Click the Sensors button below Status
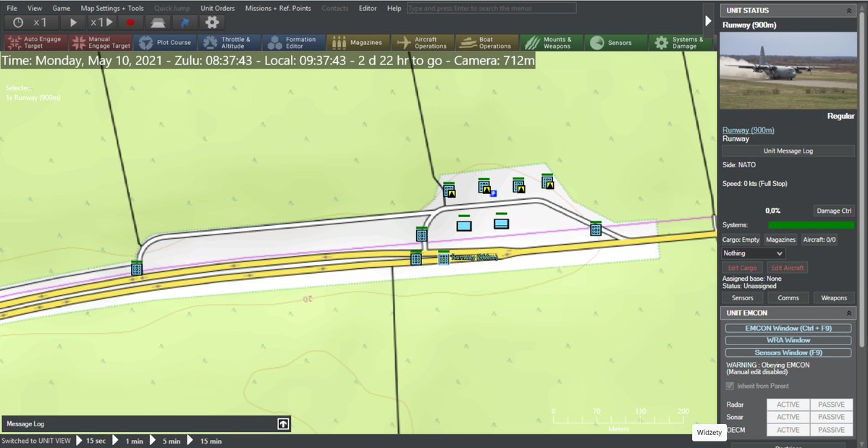The width and height of the screenshot is (868, 448). [x=742, y=298]
